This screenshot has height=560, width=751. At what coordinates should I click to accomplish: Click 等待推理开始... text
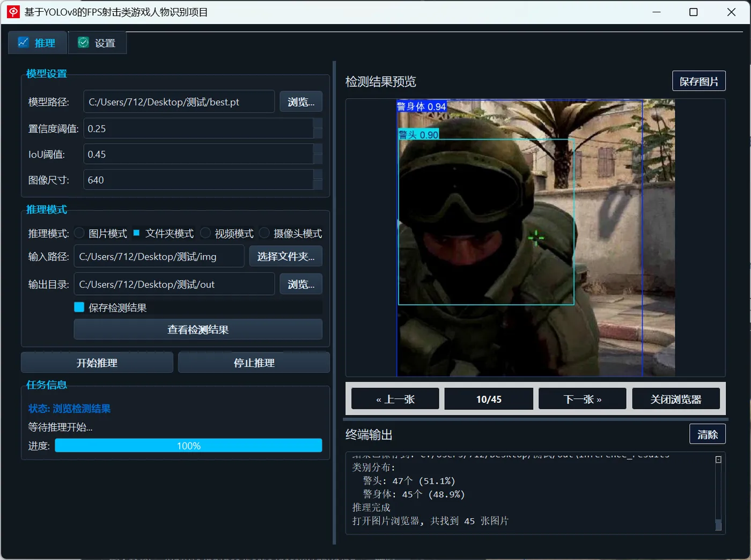point(60,427)
